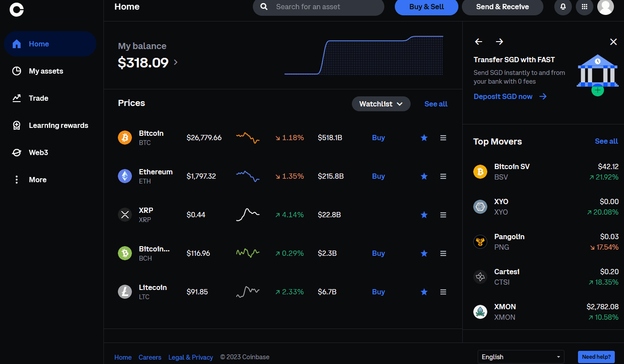Image resolution: width=624 pixels, height=364 pixels.
Task: Click the Coinbase logo icon
Action: click(17, 9)
